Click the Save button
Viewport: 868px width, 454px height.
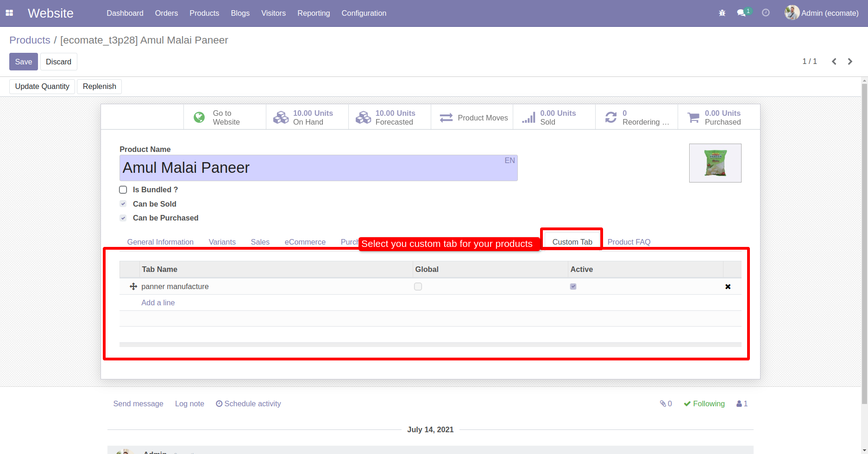coord(24,62)
